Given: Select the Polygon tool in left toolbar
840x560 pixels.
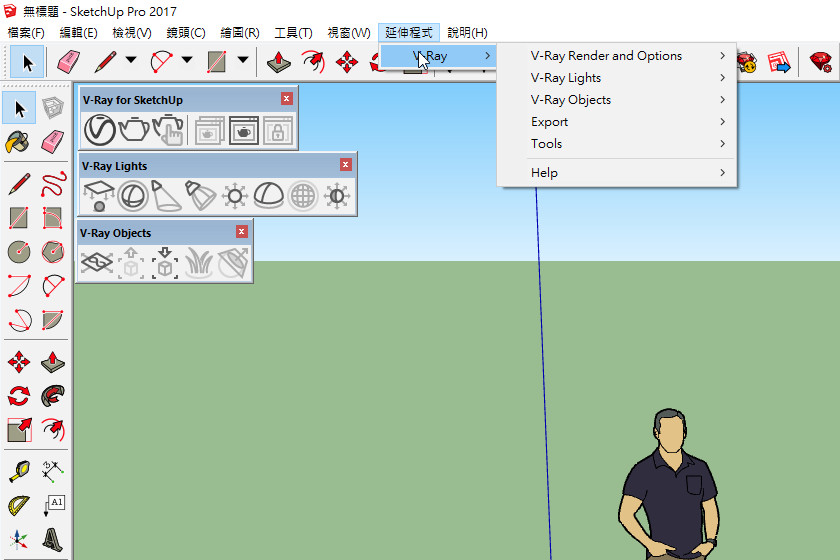Looking at the screenshot, I should (x=53, y=251).
